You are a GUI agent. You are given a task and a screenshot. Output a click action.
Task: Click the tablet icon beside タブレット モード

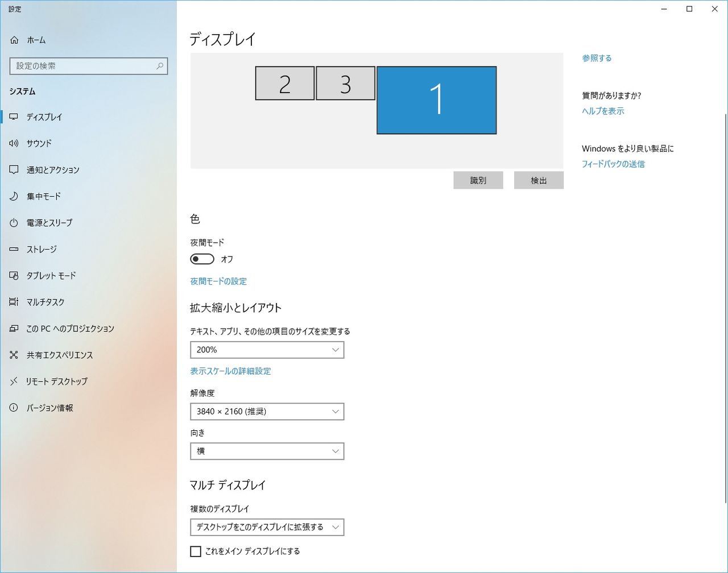[14, 276]
